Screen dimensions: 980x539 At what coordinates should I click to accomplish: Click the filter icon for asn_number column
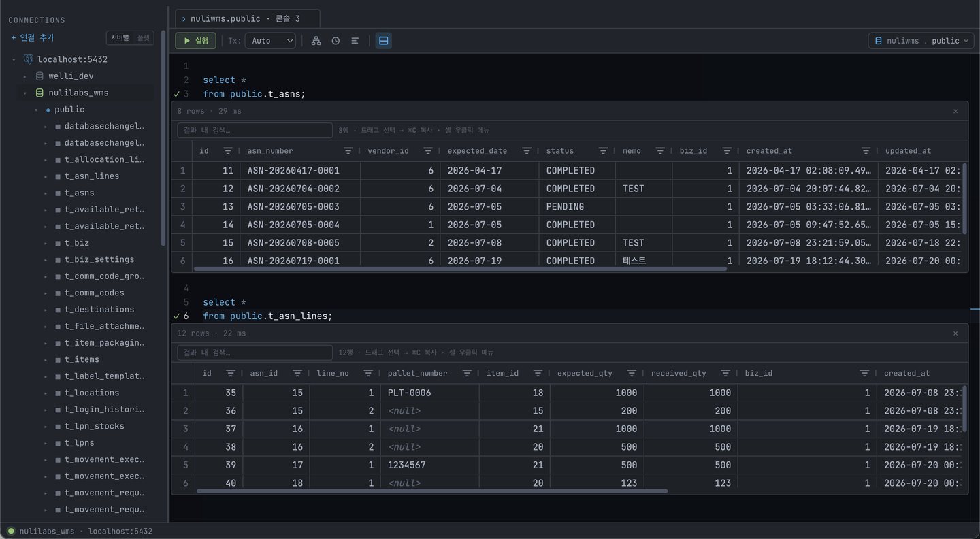point(348,151)
